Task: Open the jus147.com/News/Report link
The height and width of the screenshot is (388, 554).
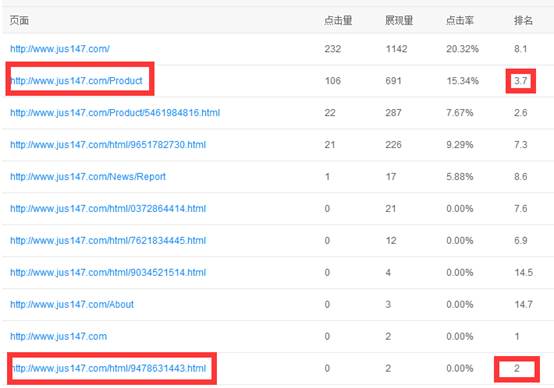Action: (x=88, y=177)
